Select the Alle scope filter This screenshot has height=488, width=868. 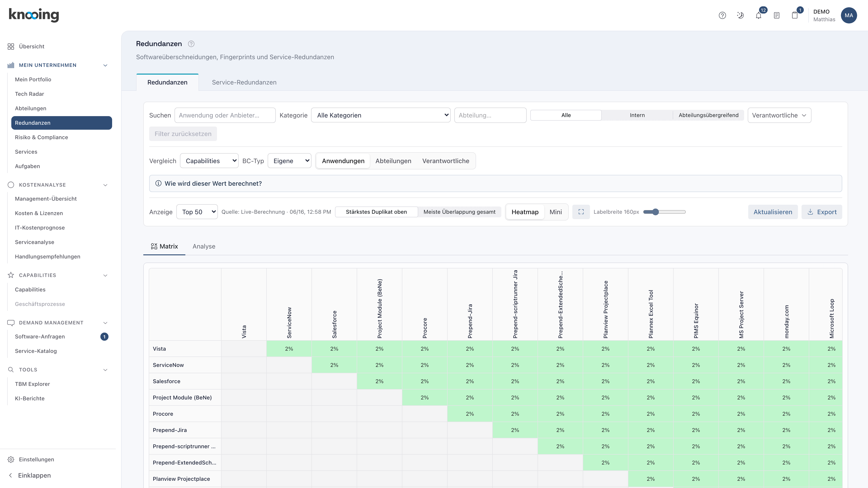click(566, 115)
